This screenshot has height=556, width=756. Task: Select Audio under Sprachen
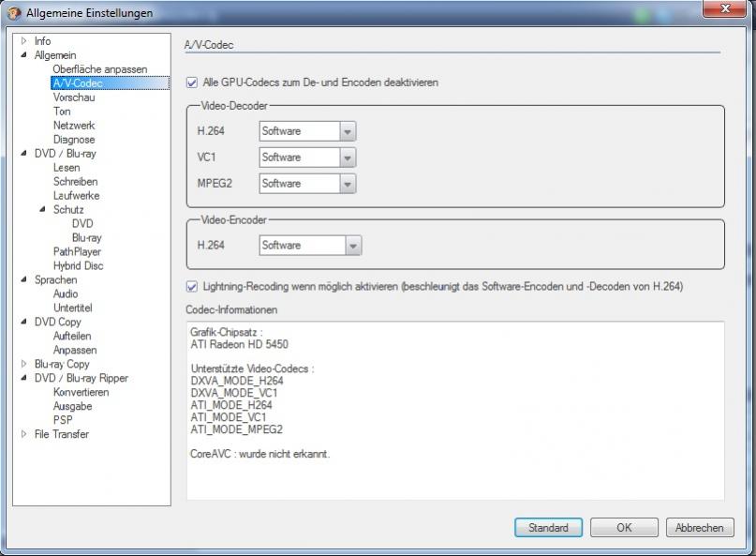point(66,293)
